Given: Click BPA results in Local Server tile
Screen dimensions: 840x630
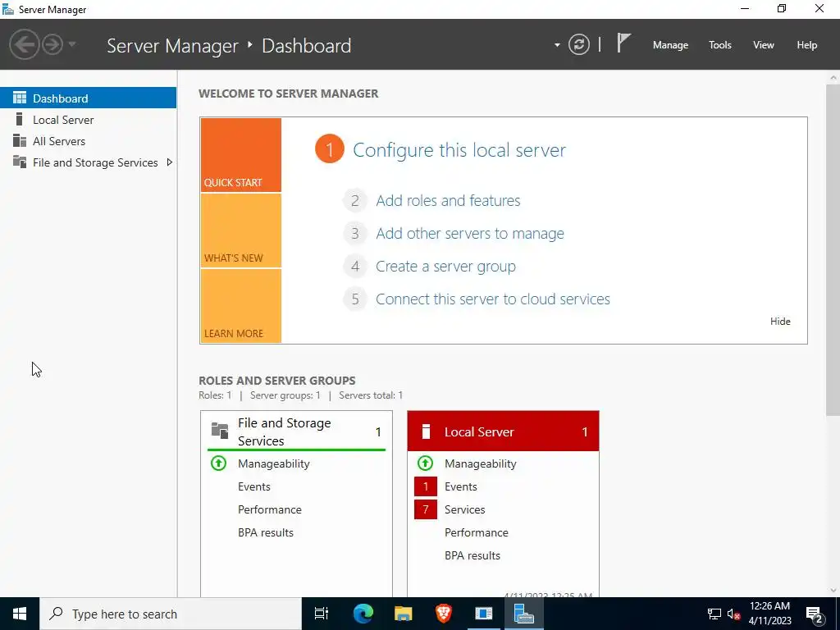Looking at the screenshot, I should tap(472, 555).
